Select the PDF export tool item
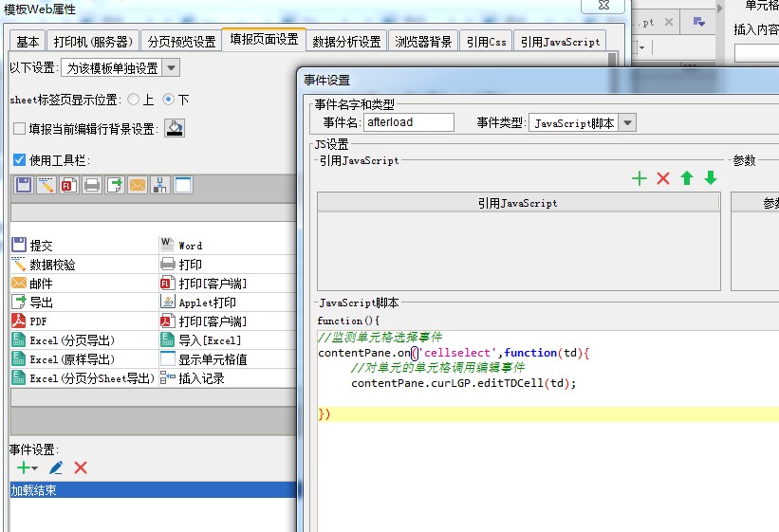Screen dimensions: 779x532 [x=83, y=321]
